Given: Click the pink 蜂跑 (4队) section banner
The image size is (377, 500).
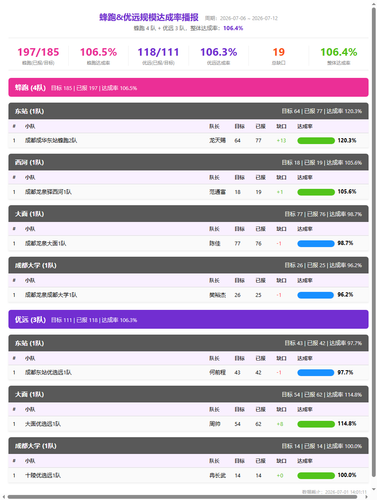Looking at the screenshot, I should click(x=188, y=87).
